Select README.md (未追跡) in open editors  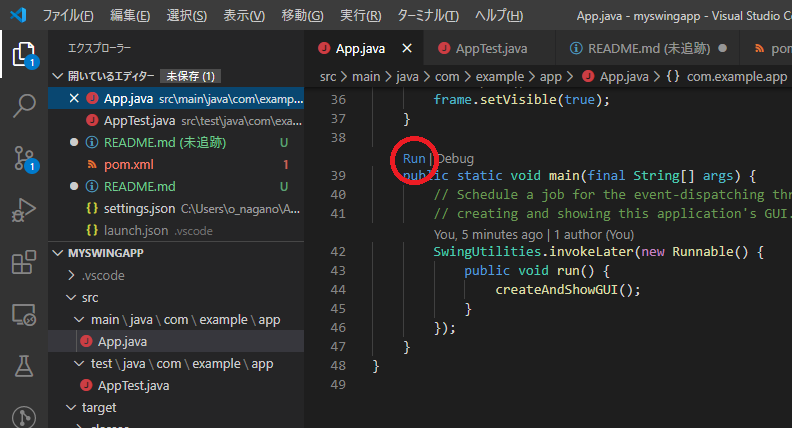click(176, 142)
